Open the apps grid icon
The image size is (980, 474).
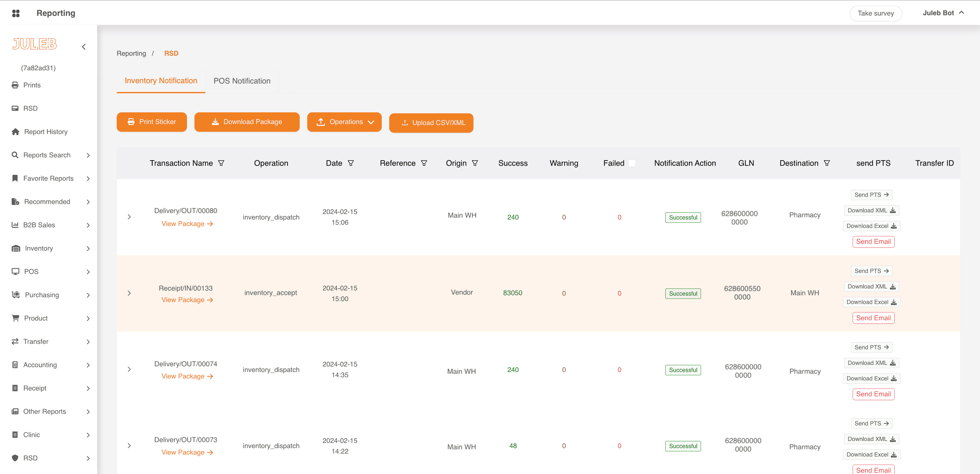pyautogui.click(x=16, y=13)
